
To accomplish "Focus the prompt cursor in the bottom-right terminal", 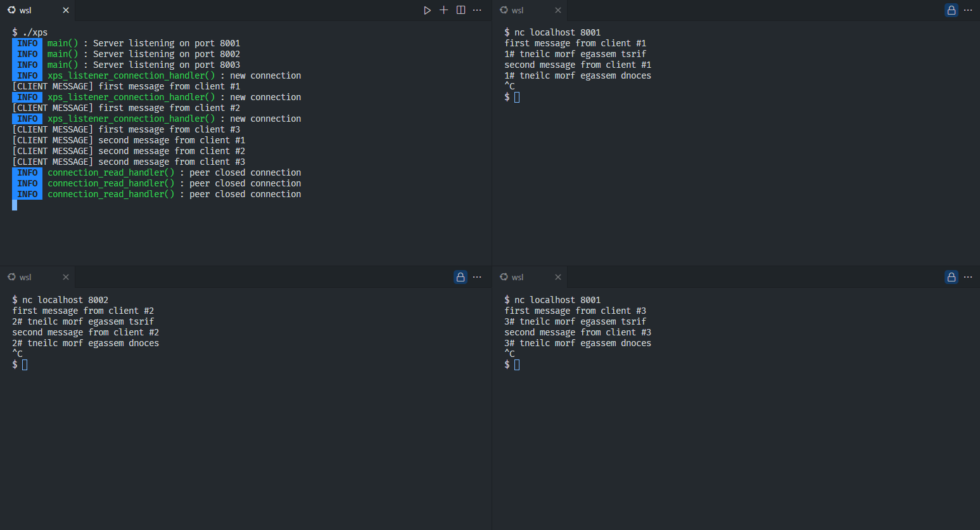I will (517, 365).
